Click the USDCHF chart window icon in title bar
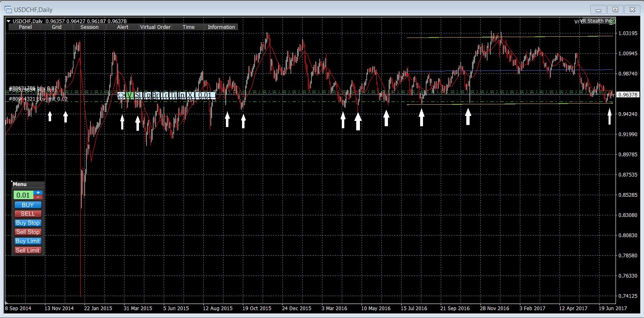Viewport: 644px width, 318px height. (8, 9)
